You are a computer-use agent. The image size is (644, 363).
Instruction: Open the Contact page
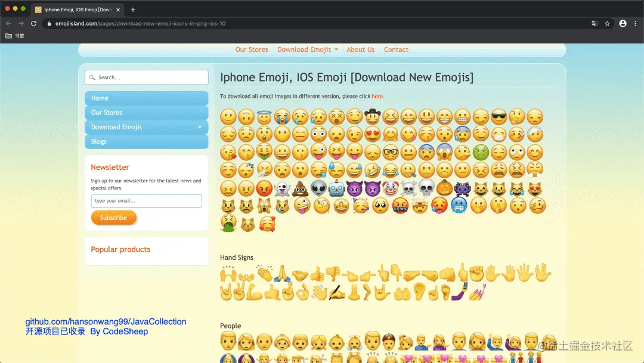click(x=396, y=49)
